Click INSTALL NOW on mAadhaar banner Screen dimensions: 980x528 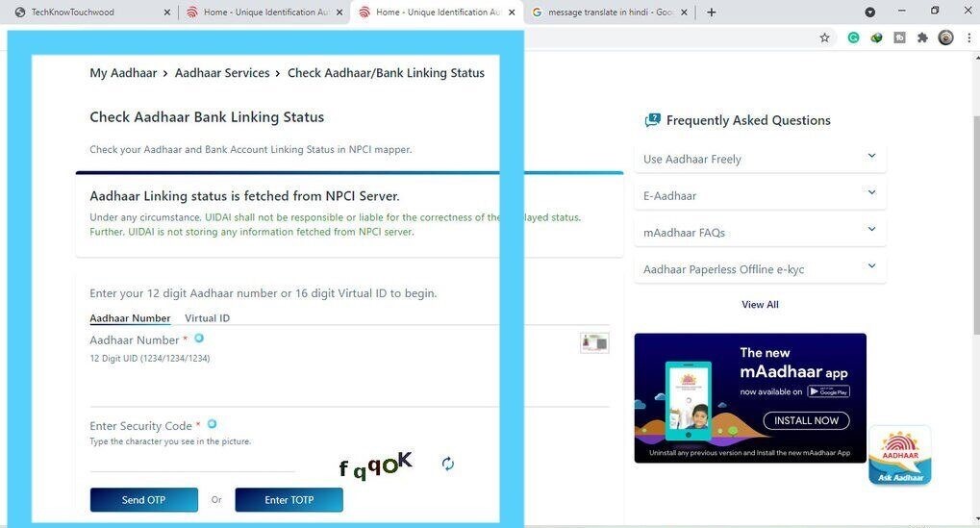tap(806, 420)
